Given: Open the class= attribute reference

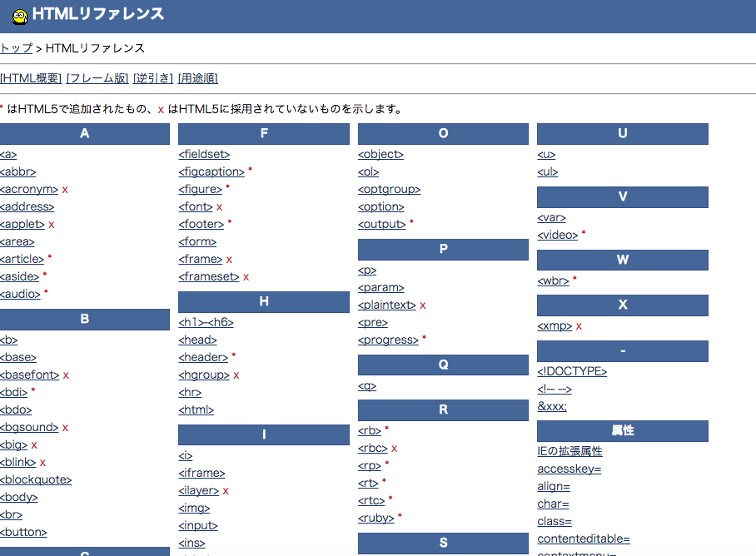Looking at the screenshot, I should click(555, 522).
